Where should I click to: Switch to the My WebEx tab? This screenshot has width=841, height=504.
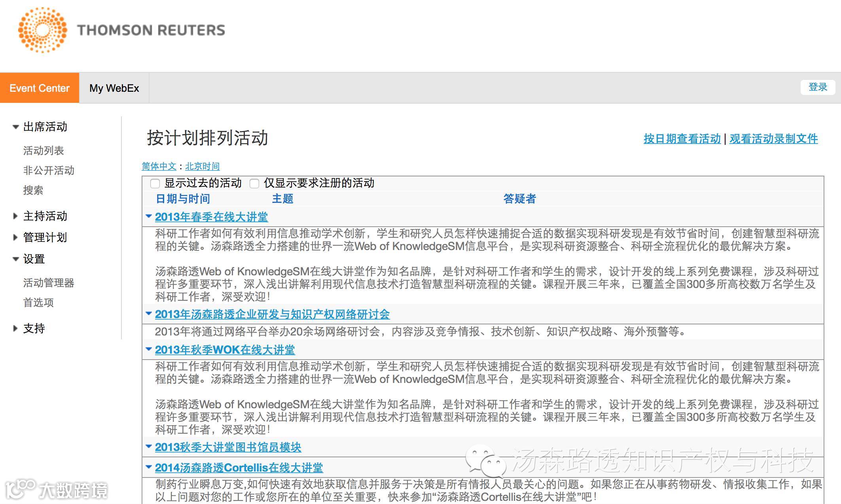(114, 88)
